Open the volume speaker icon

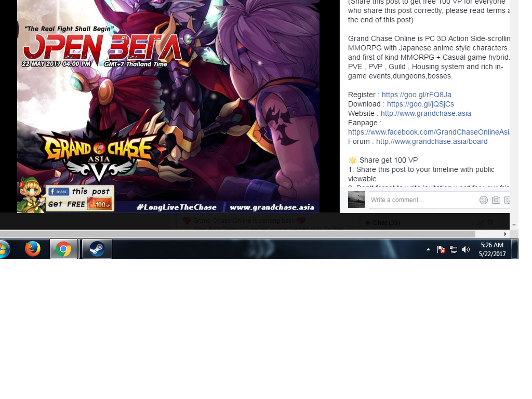[x=466, y=250]
